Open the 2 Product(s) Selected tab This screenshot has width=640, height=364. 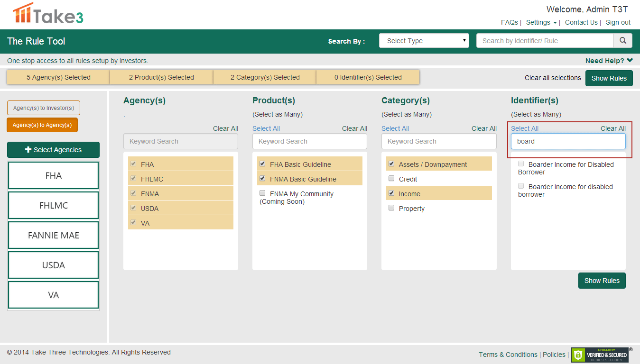[x=161, y=77]
